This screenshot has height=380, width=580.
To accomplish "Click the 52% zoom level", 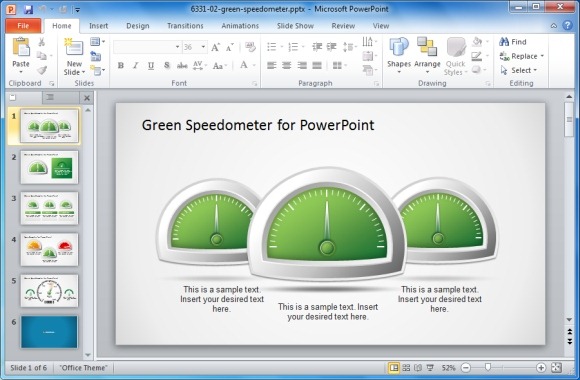I will 448,368.
